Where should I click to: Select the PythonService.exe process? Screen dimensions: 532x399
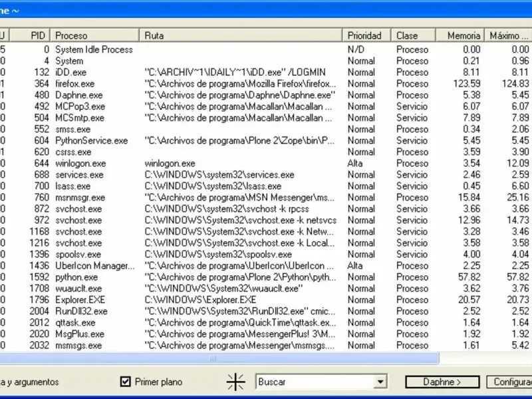pos(92,140)
